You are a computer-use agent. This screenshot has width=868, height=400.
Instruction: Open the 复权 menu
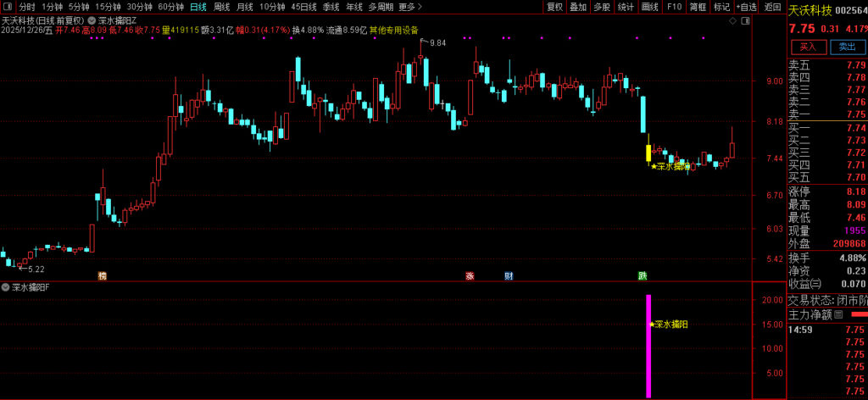point(554,6)
